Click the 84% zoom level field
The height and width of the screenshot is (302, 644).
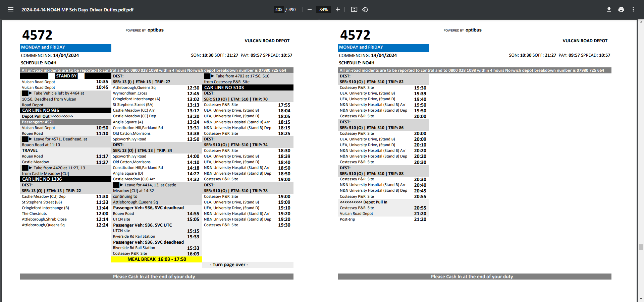pyautogui.click(x=323, y=9)
